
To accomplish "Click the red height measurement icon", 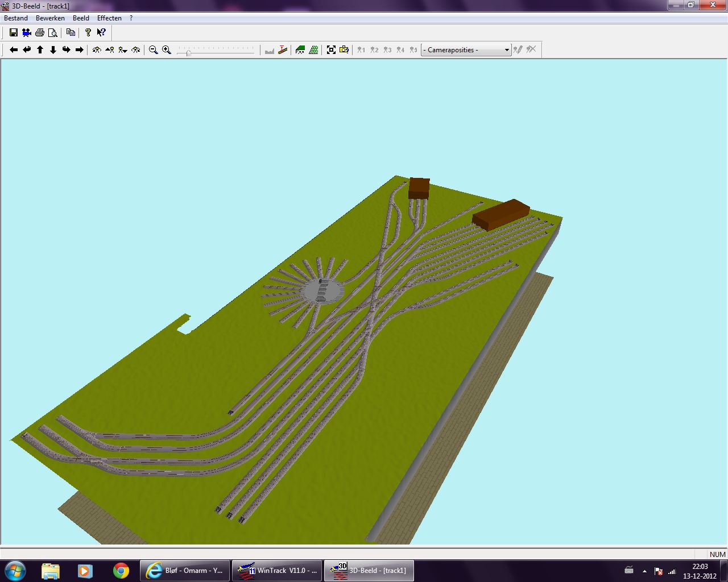I will [283, 50].
